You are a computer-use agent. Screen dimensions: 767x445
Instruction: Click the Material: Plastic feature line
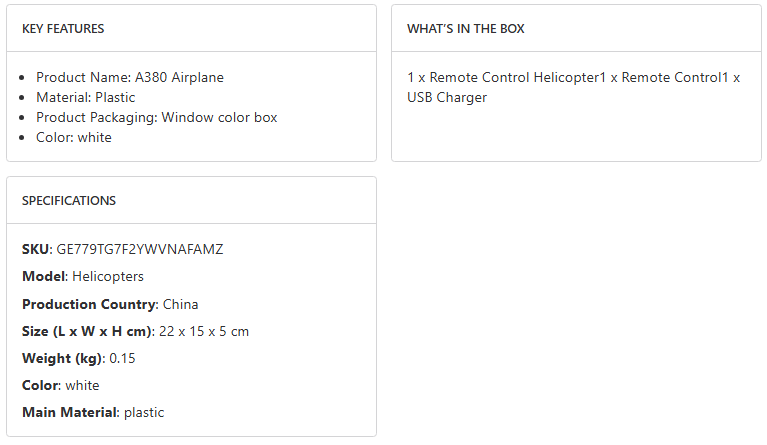86,97
